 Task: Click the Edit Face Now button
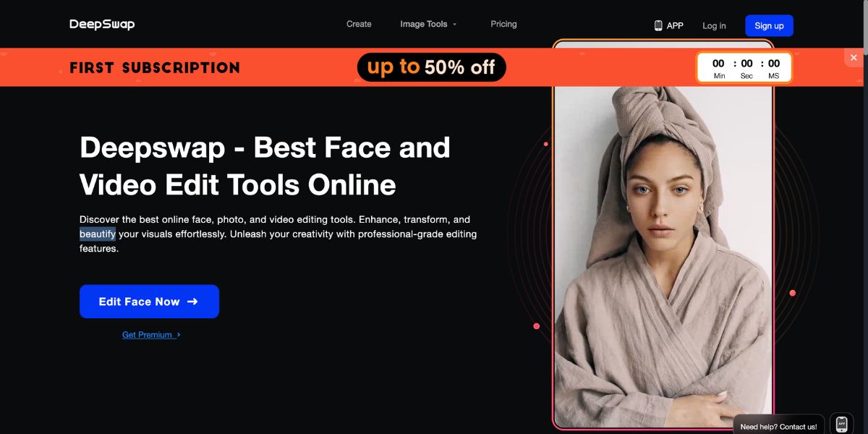point(149,302)
